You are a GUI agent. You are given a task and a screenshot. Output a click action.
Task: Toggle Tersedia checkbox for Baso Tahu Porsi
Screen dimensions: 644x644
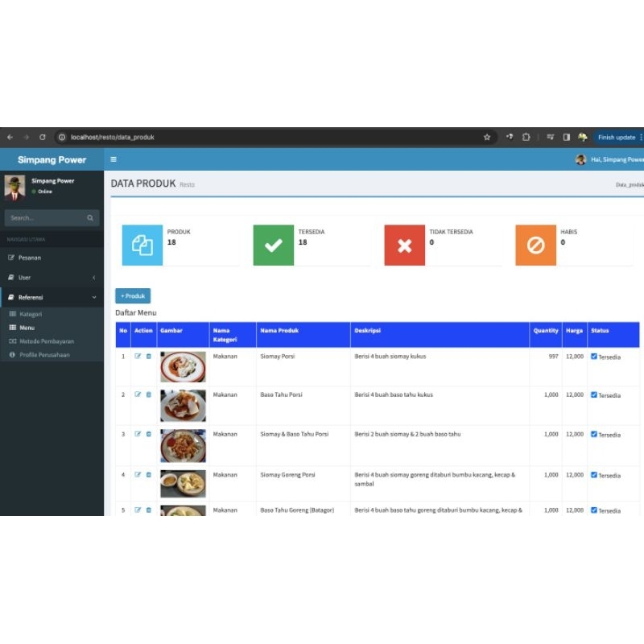coord(594,394)
